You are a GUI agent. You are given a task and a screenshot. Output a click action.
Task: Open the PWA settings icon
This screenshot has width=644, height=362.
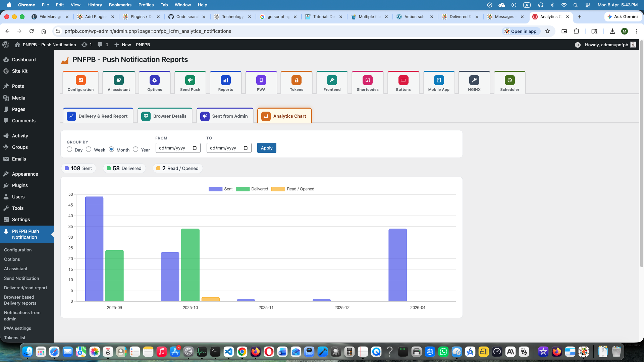261,80
